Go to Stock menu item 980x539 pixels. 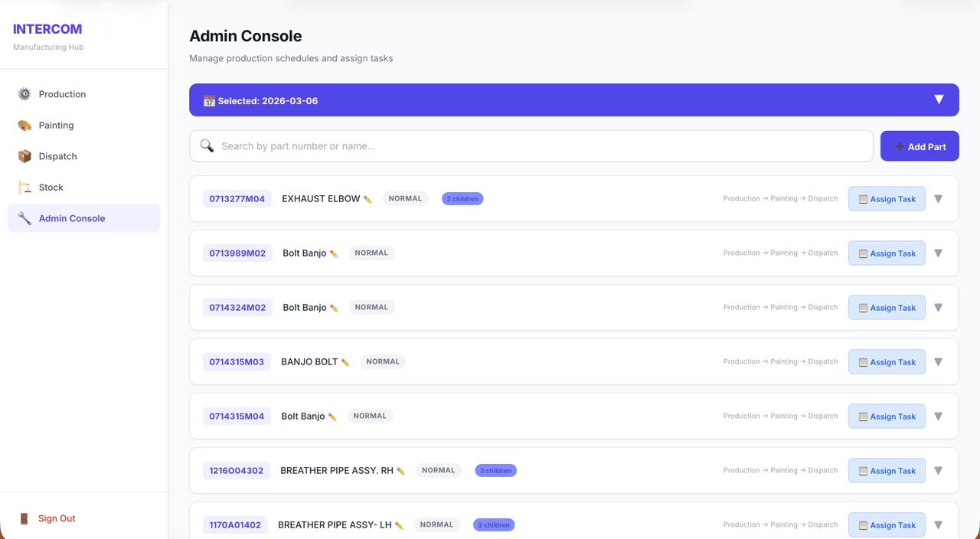pos(84,187)
